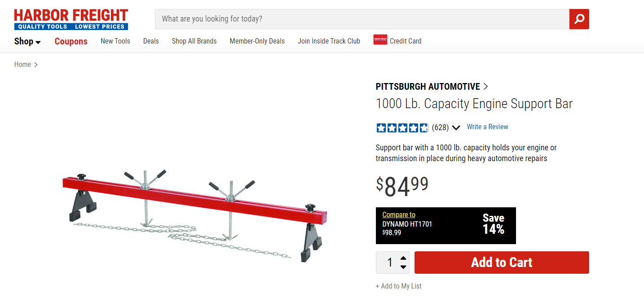Click Join Inside Track Club
644x302 pixels.
click(x=329, y=41)
